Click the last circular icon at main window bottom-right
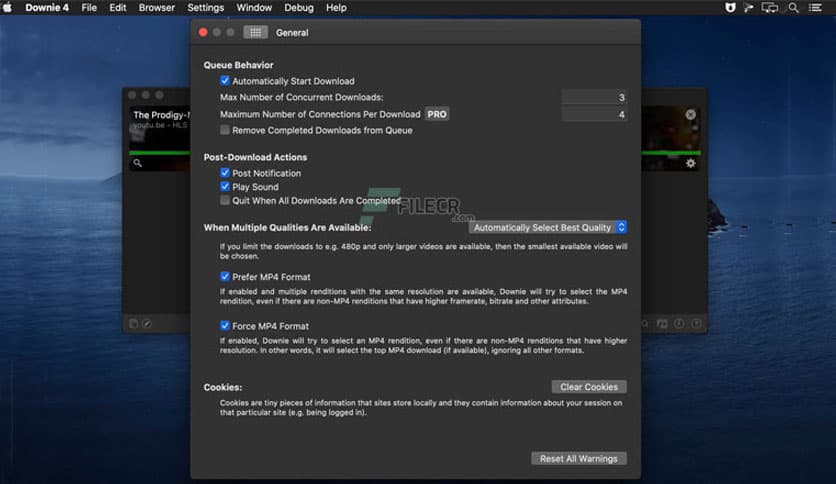This screenshot has height=484, width=836. click(x=696, y=324)
